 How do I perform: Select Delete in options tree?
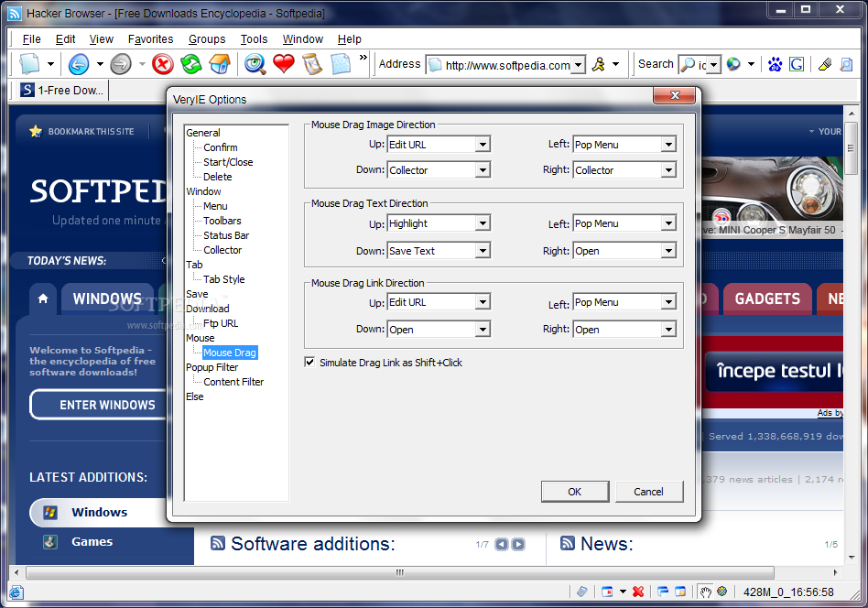pos(218,177)
